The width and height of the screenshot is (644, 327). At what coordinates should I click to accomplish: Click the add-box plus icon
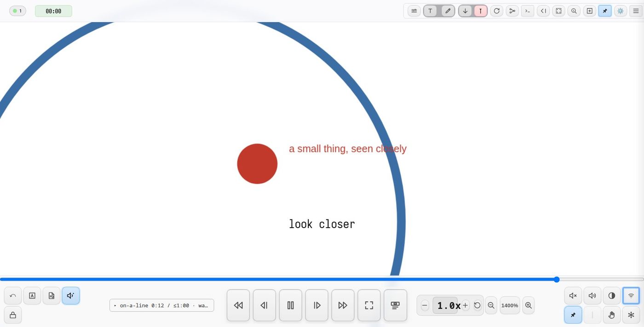(x=590, y=11)
